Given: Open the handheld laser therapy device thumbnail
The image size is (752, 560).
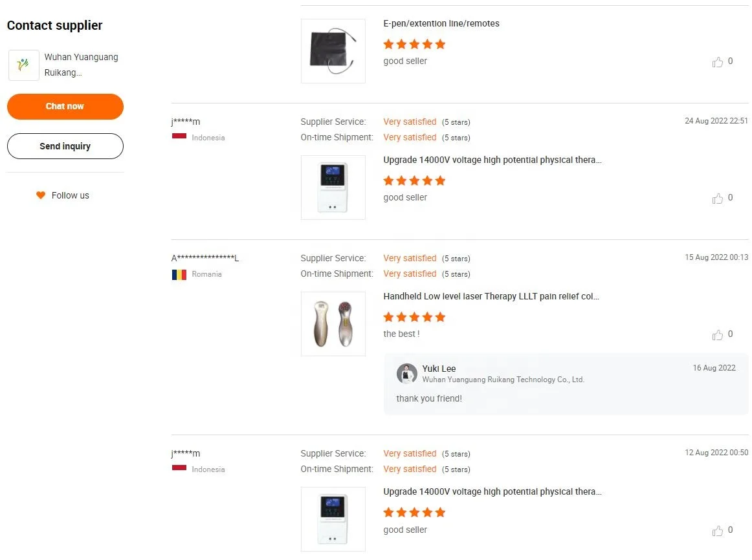Looking at the screenshot, I should pos(333,324).
